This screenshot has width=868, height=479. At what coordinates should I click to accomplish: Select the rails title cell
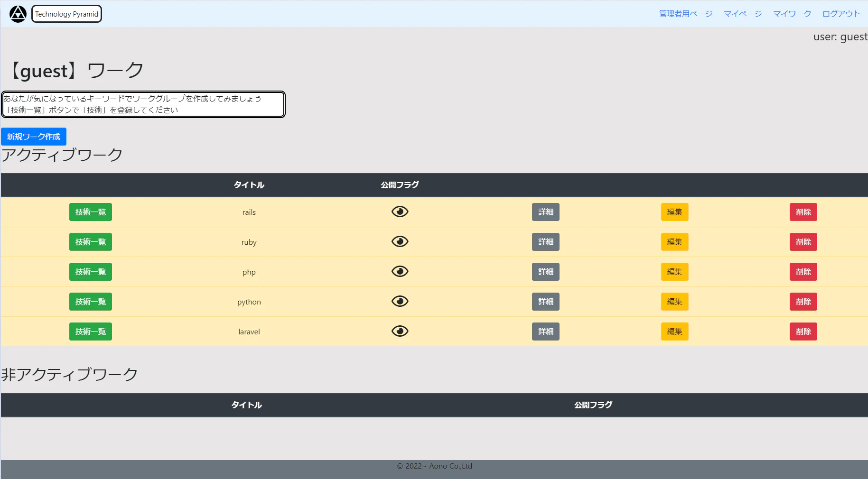(x=249, y=212)
